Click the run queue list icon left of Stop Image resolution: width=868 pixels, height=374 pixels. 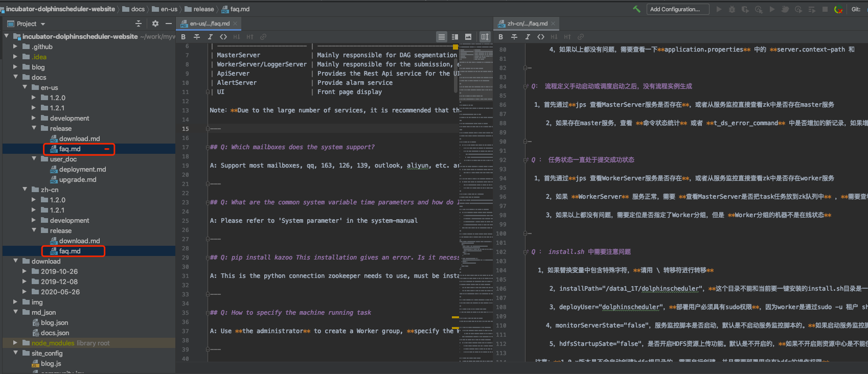[812, 9]
